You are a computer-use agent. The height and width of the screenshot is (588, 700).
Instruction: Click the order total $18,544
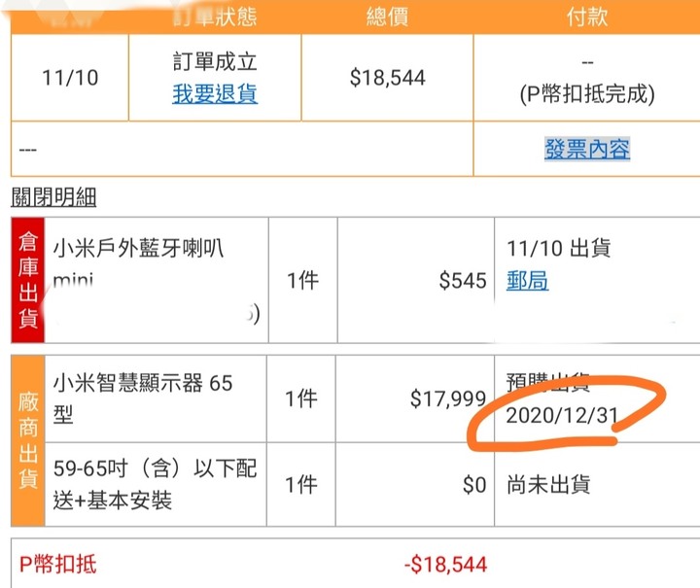click(387, 78)
